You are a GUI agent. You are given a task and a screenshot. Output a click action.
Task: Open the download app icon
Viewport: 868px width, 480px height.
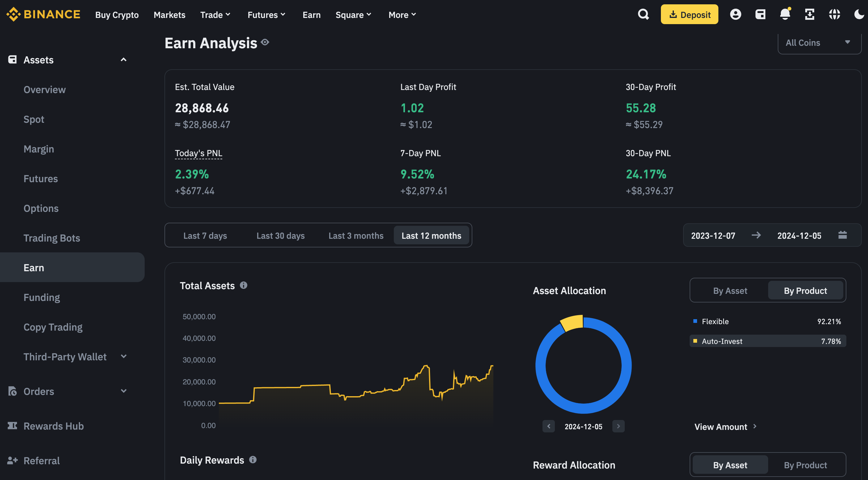pyautogui.click(x=809, y=15)
